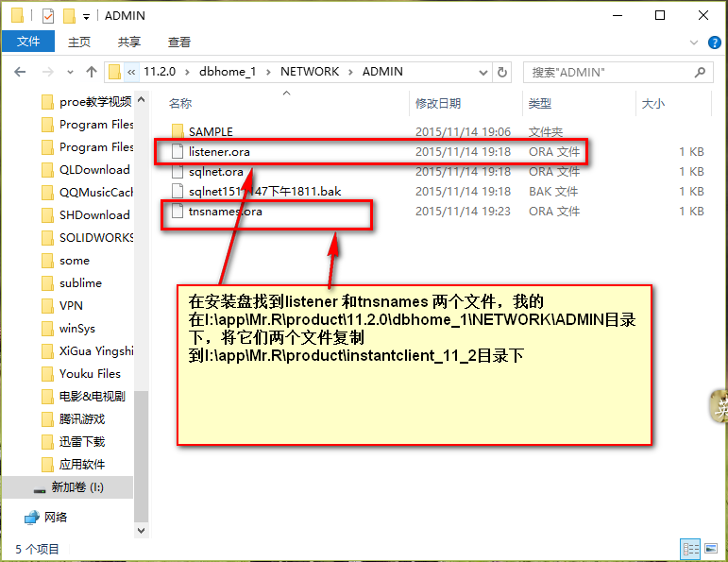Click the NETWORK breadcrumb segment
Screen dimensions: 728x562
pos(310,72)
